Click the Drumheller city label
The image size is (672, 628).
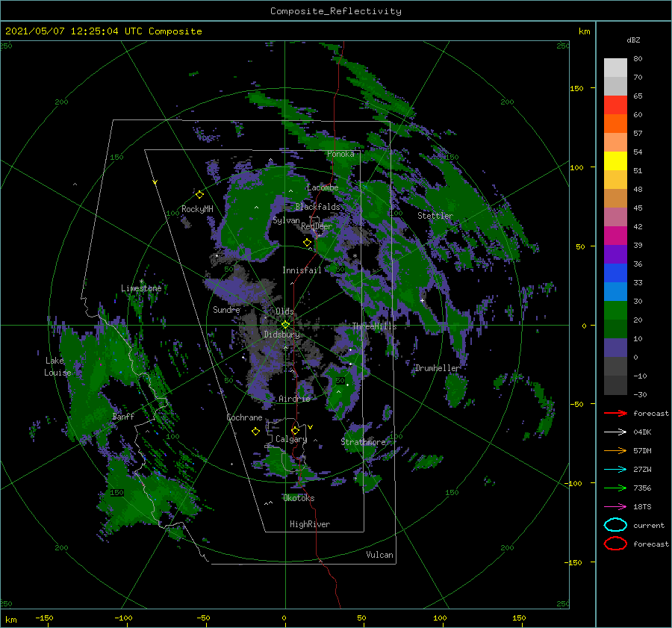coord(437,368)
